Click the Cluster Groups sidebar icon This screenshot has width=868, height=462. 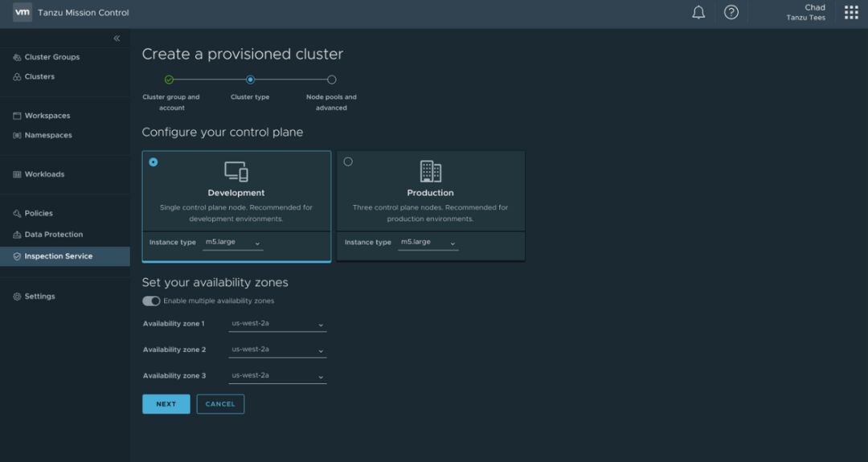click(17, 57)
